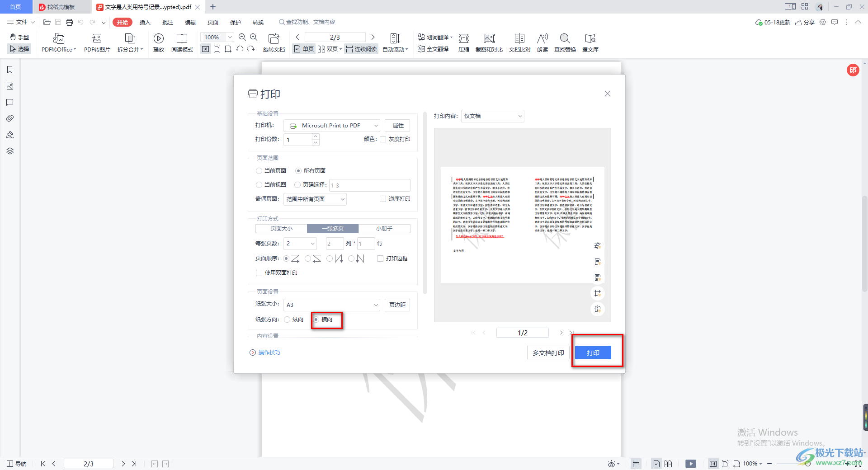This screenshot has height=470, width=868.
Task: Open the 每张页数 pages per sheet dropdown
Action: [300, 244]
